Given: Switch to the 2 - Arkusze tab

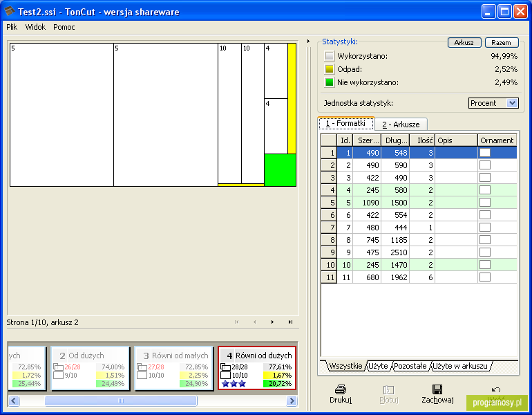Looking at the screenshot, I should (x=401, y=124).
